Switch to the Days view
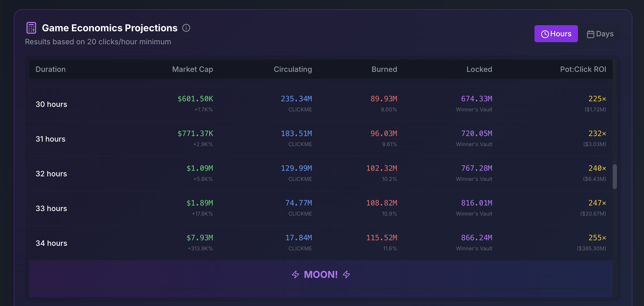The image size is (644, 306). (x=600, y=34)
